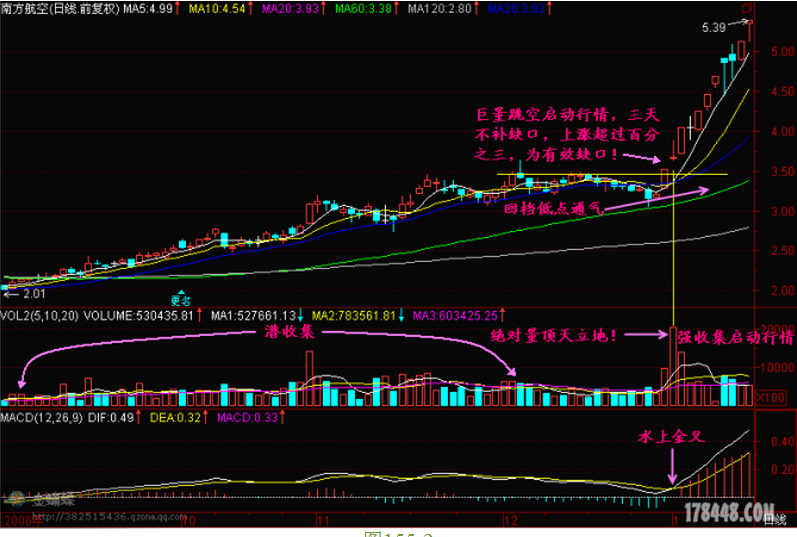The image size is (797, 537).
Task: Click the 5.00 price axis label
Action: [x=783, y=51]
